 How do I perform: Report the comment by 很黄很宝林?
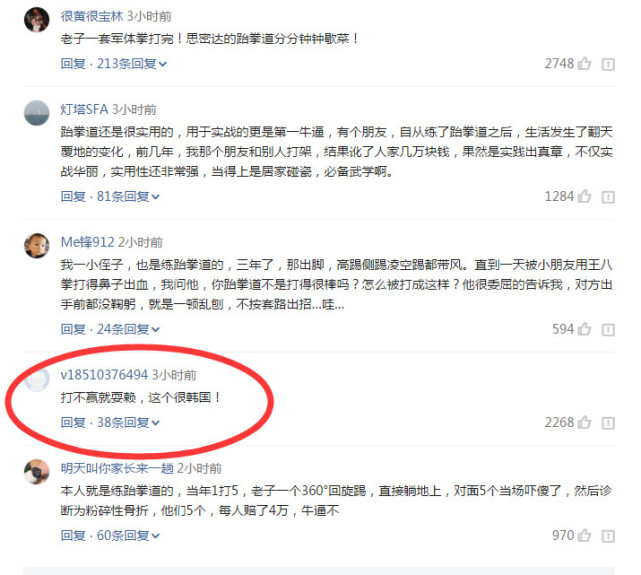[608, 64]
